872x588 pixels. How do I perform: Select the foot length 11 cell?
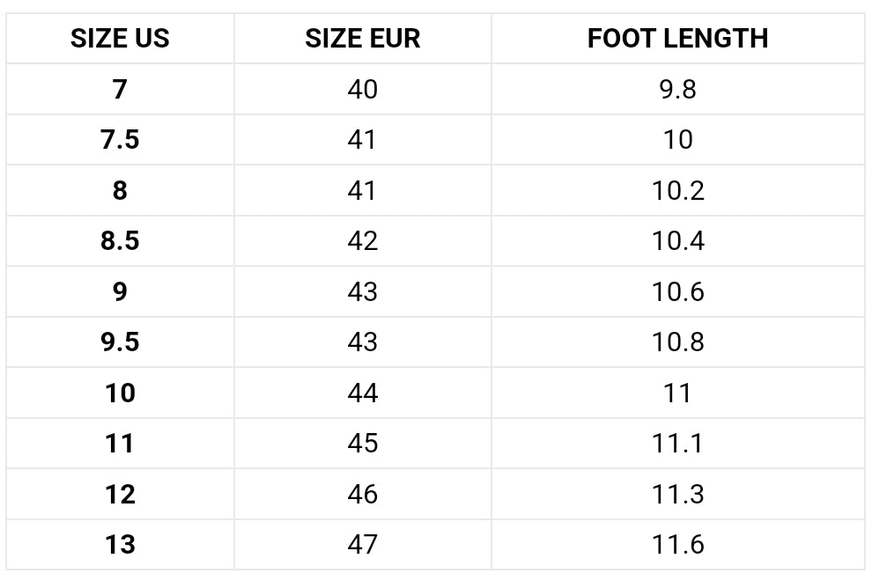(677, 393)
